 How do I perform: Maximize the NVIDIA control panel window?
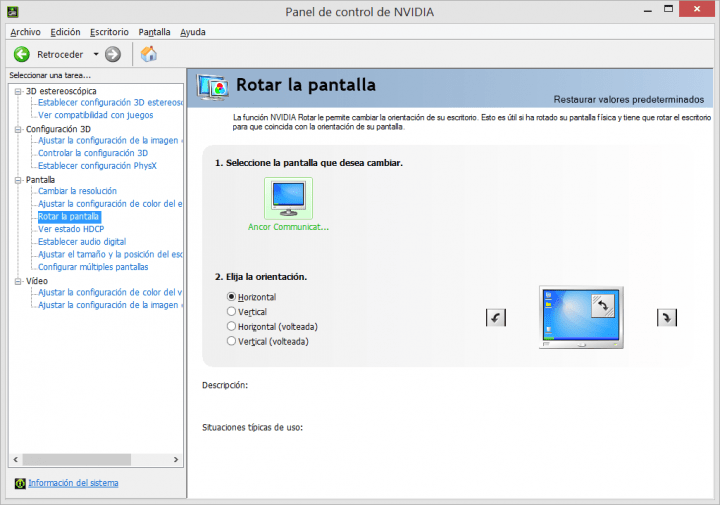point(669,9)
